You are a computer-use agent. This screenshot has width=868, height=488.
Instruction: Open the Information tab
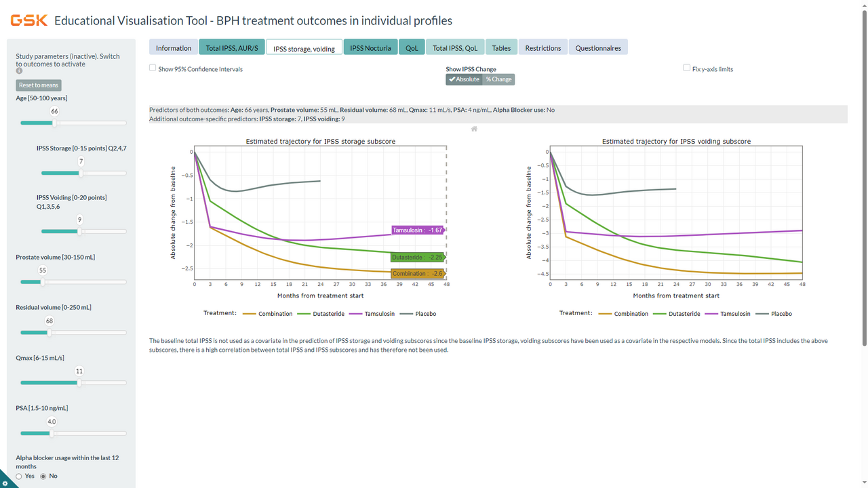click(173, 47)
